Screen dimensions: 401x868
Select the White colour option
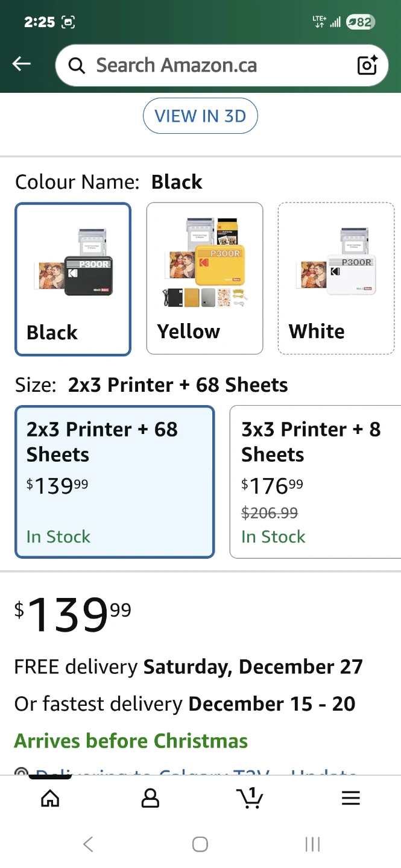click(x=317, y=332)
